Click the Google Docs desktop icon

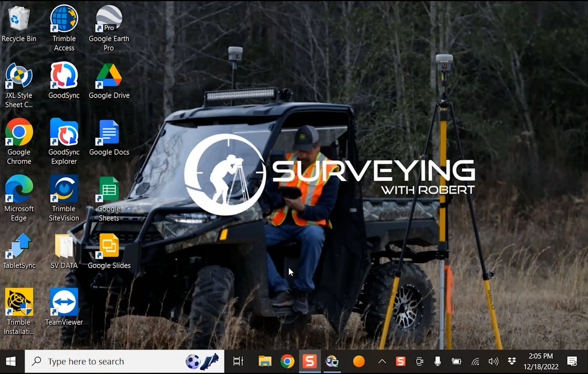click(109, 137)
